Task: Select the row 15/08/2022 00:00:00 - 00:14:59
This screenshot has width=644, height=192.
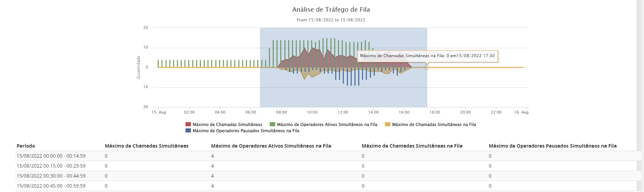Action: pyautogui.click(x=328, y=156)
